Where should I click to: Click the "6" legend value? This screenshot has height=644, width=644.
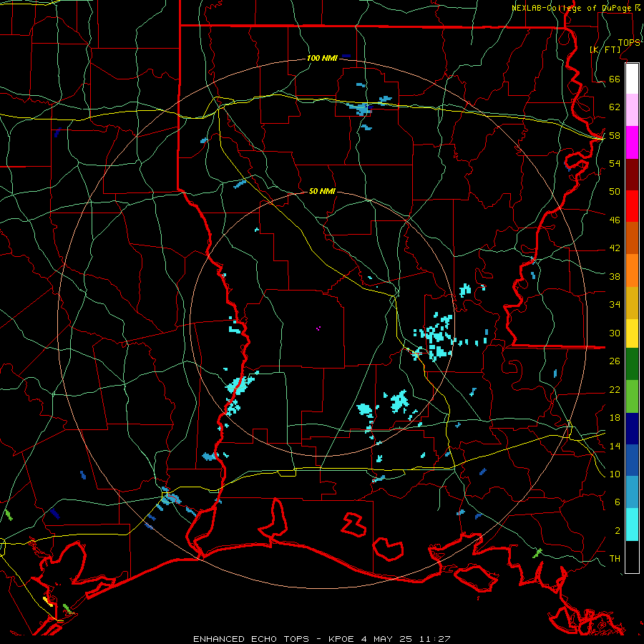(618, 502)
